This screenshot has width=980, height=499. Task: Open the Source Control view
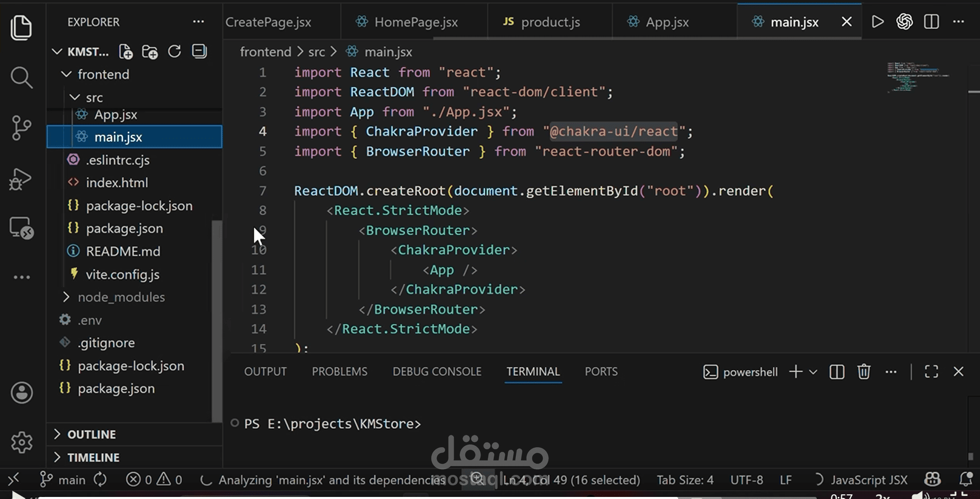21,128
